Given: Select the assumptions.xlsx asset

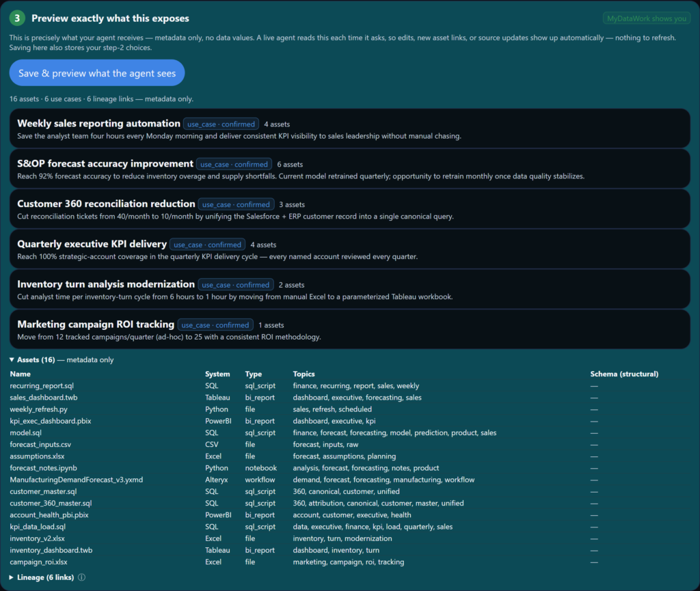Looking at the screenshot, I should pos(37,456).
